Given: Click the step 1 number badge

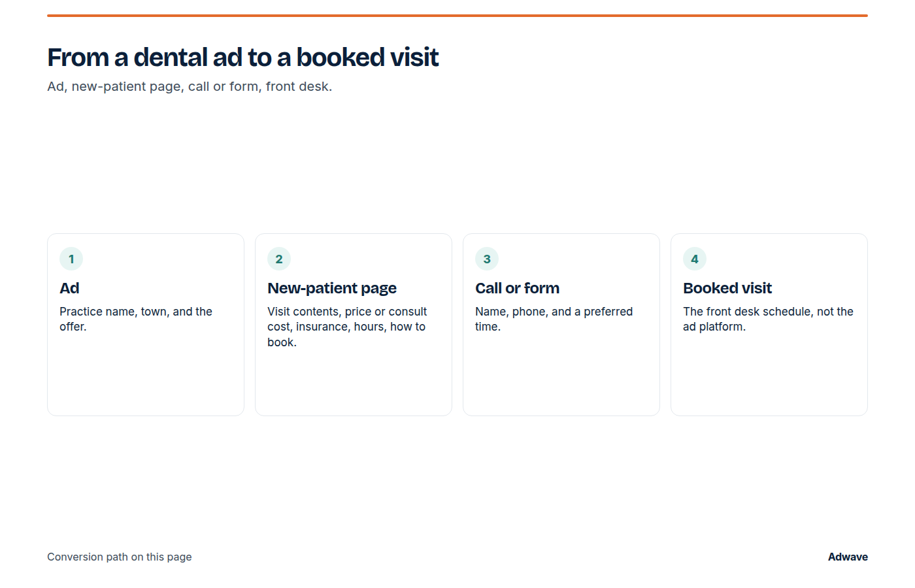Looking at the screenshot, I should pyautogui.click(x=71, y=259).
